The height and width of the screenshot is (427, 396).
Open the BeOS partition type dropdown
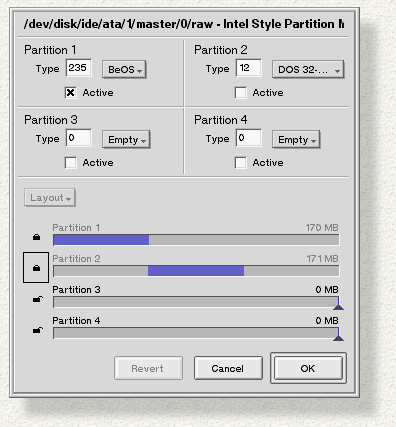(124, 69)
